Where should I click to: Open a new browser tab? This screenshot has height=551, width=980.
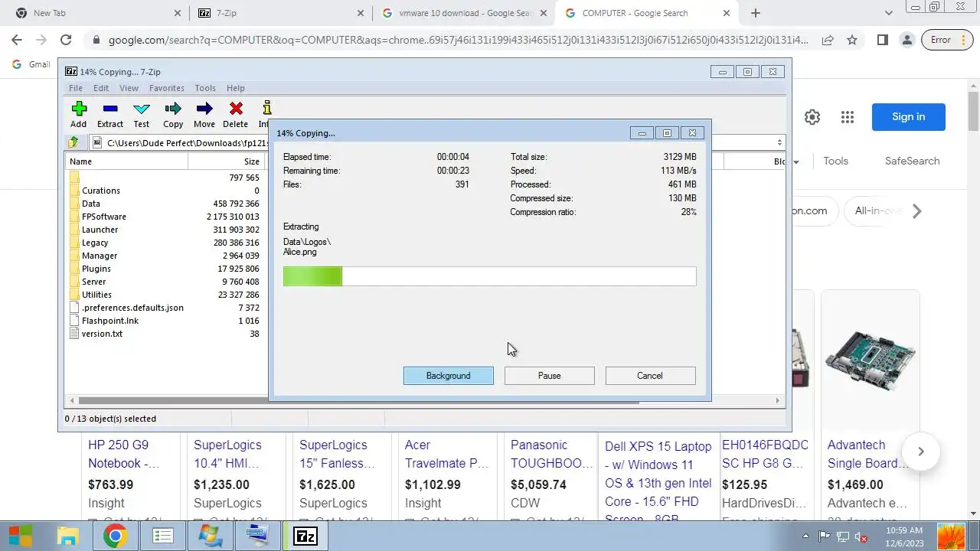756,13
